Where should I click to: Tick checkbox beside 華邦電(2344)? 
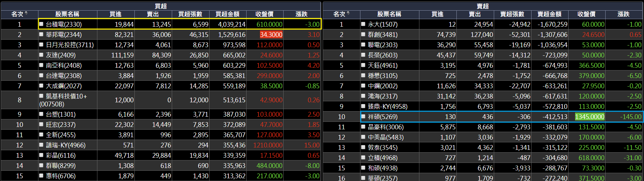(x=41, y=34)
